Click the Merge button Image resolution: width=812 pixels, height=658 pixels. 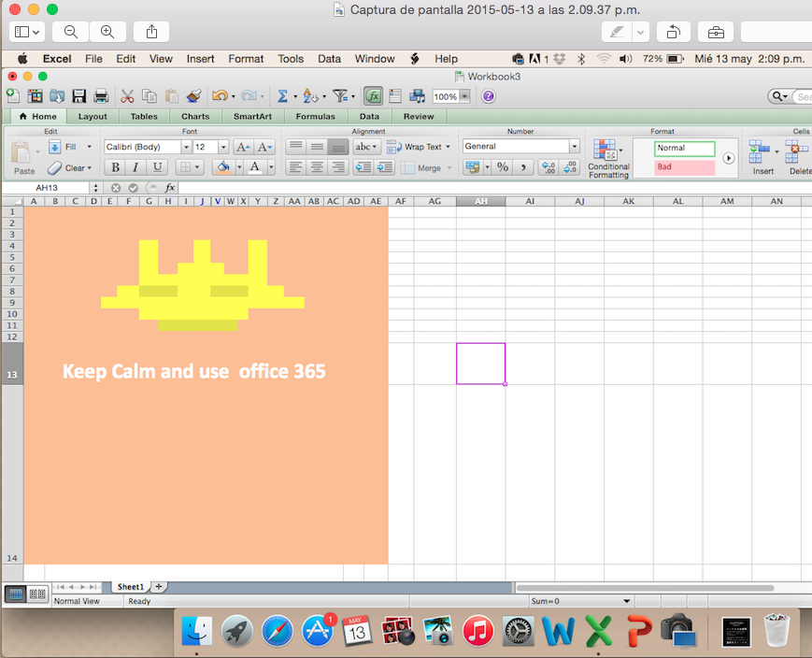pyautogui.click(x=423, y=168)
